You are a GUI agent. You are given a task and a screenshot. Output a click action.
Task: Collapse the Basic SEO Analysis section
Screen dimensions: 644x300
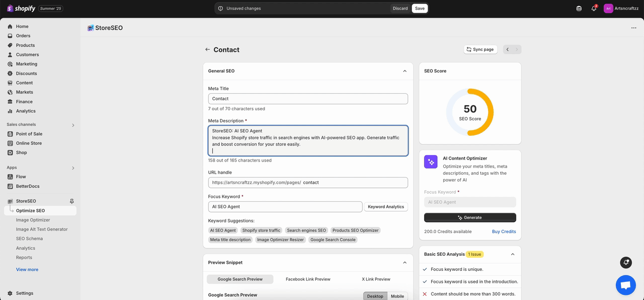click(x=513, y=254)
